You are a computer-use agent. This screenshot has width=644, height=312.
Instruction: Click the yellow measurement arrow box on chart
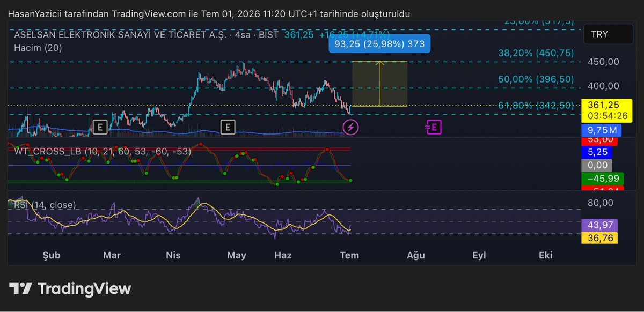point(379,84)
